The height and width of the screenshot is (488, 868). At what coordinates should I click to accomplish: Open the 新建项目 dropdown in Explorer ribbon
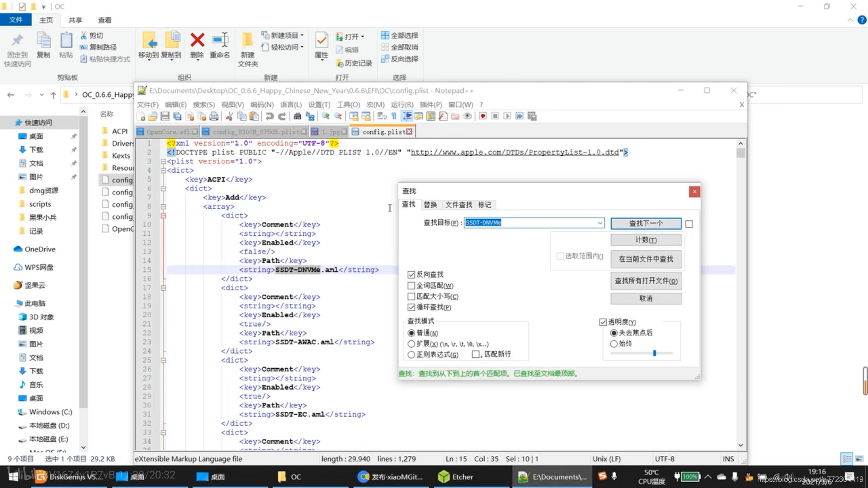pyautogui.click(x=283, y=35)
